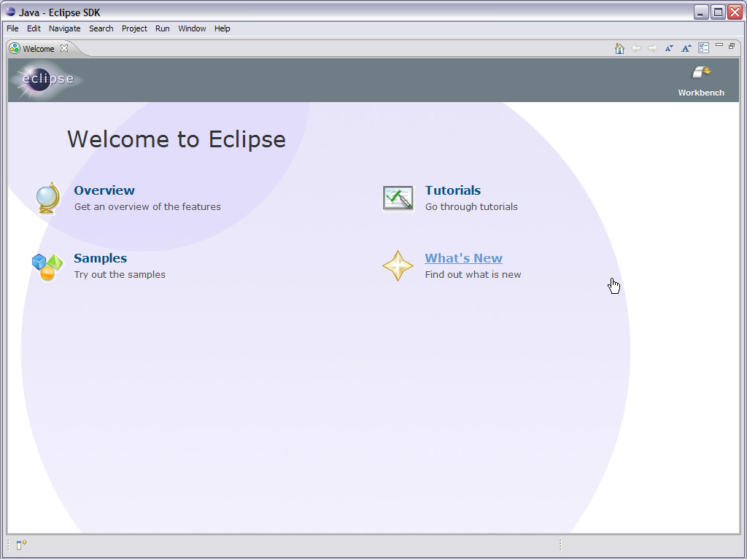Open the Edit menu
This screenshot has height=560, width=747.
pyautogui.click(x=34, y=28)
